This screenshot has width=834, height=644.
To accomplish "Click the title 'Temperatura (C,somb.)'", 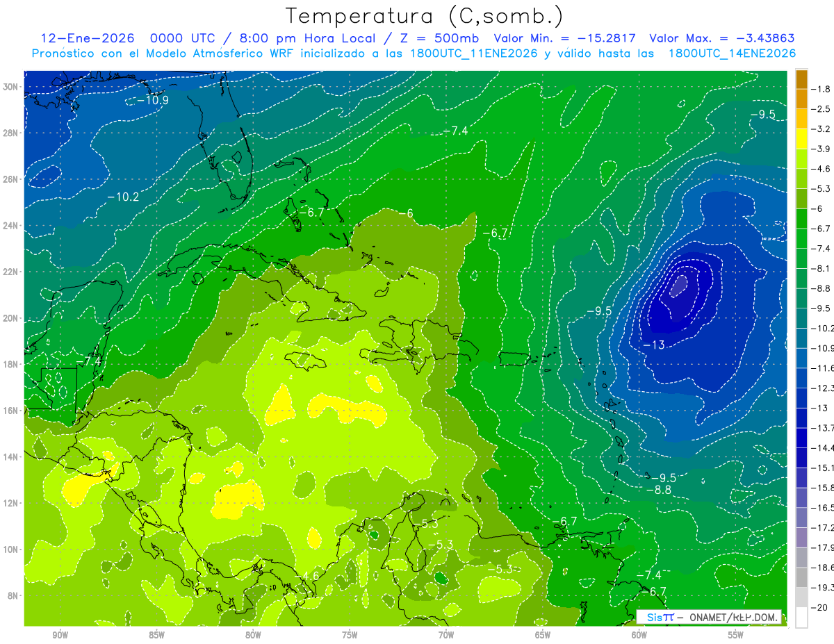I will [x=425, y=16].
